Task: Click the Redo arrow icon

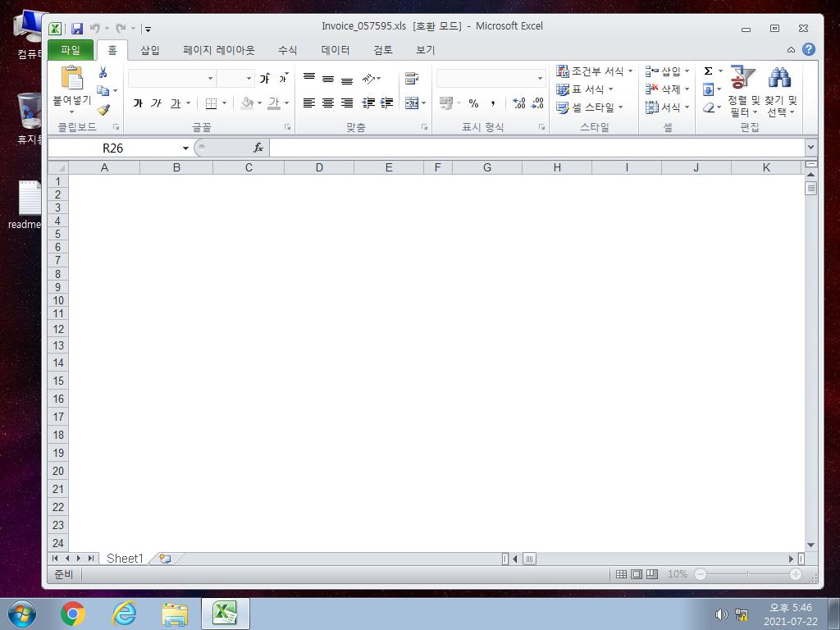Action: (121, 28)
